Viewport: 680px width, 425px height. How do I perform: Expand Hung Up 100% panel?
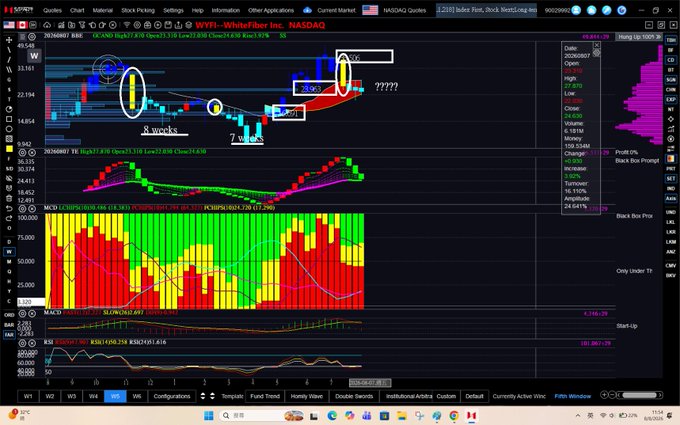click(639, 37)
